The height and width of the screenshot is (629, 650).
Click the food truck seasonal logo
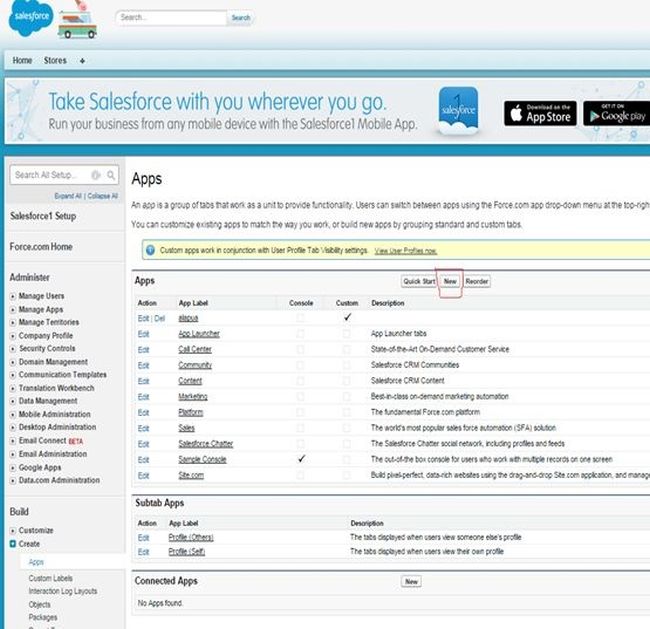[78, 22]
